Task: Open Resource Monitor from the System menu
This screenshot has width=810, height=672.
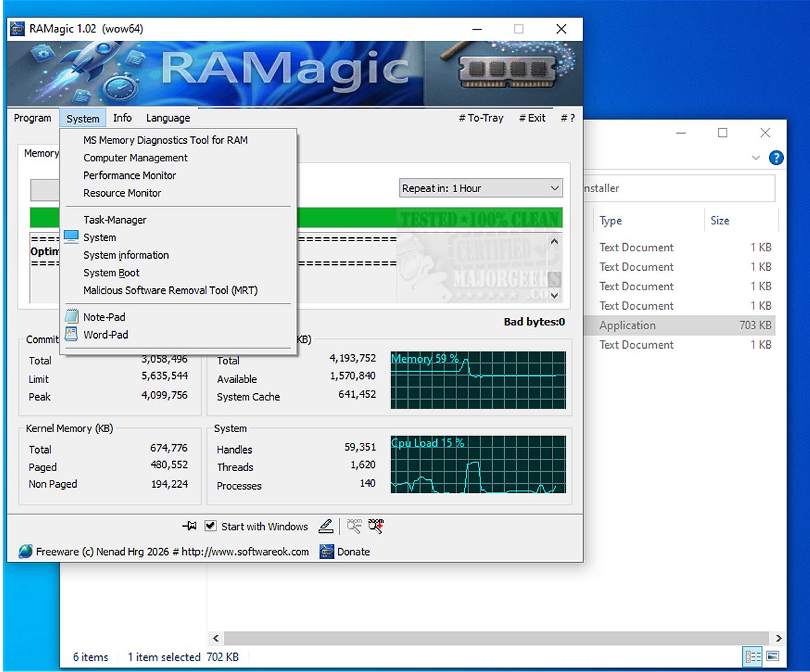Action: pyautogui.click(x=122, y=193)
